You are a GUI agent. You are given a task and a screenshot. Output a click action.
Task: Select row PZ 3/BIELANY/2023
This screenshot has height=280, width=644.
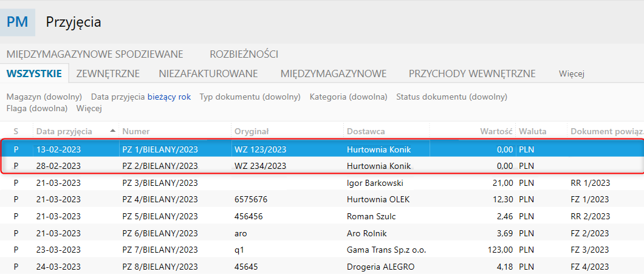pos(322,183)
